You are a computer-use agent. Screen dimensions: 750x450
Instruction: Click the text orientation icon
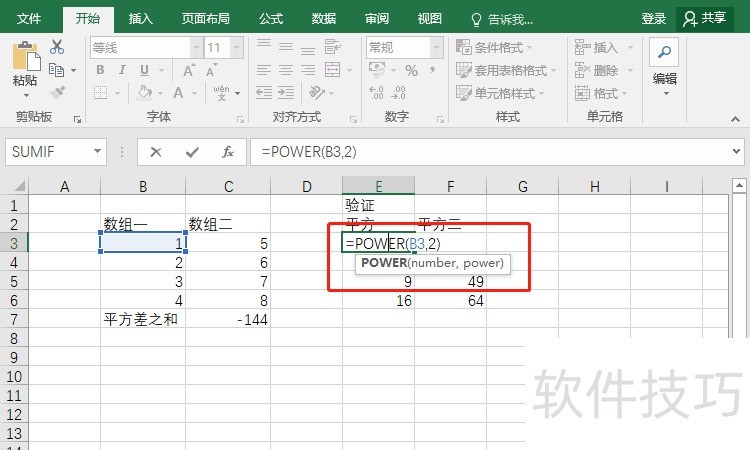tap(316, 92)
